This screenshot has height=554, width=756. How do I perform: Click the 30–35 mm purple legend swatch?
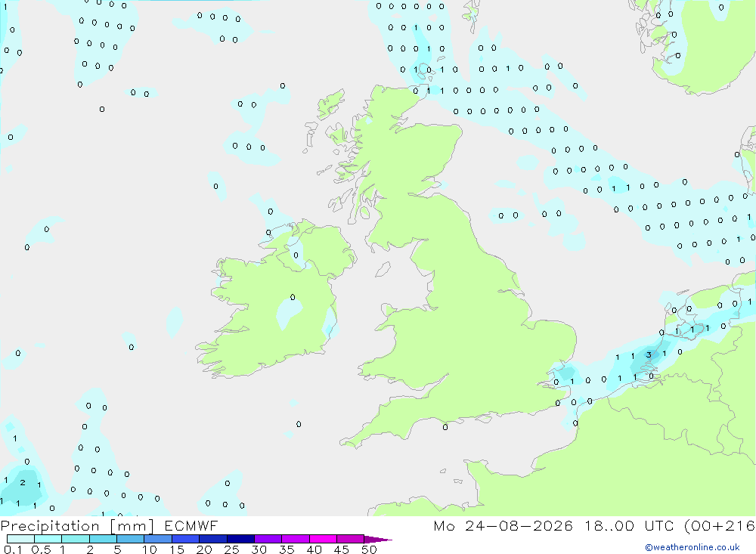coord(268,539)
